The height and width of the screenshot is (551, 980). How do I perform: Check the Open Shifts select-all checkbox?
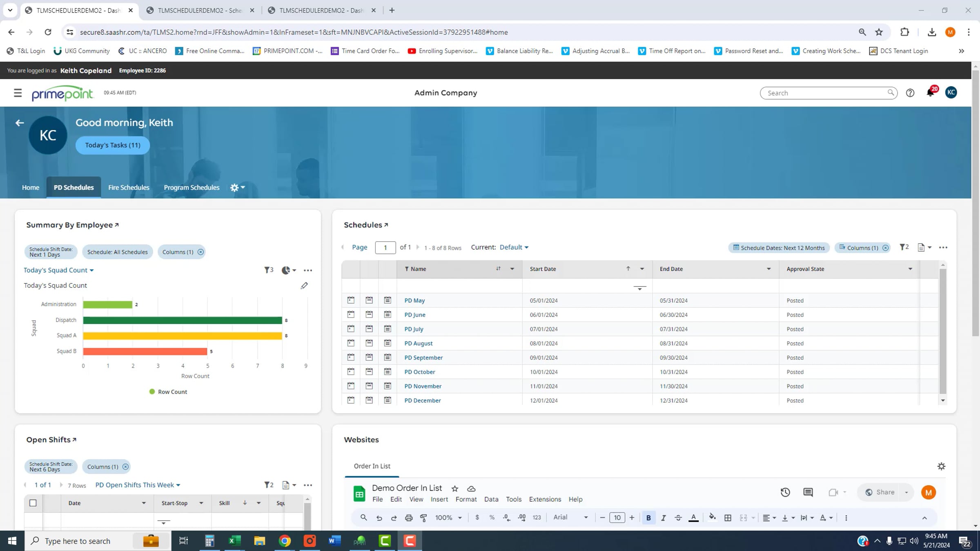tap(33, 503)
